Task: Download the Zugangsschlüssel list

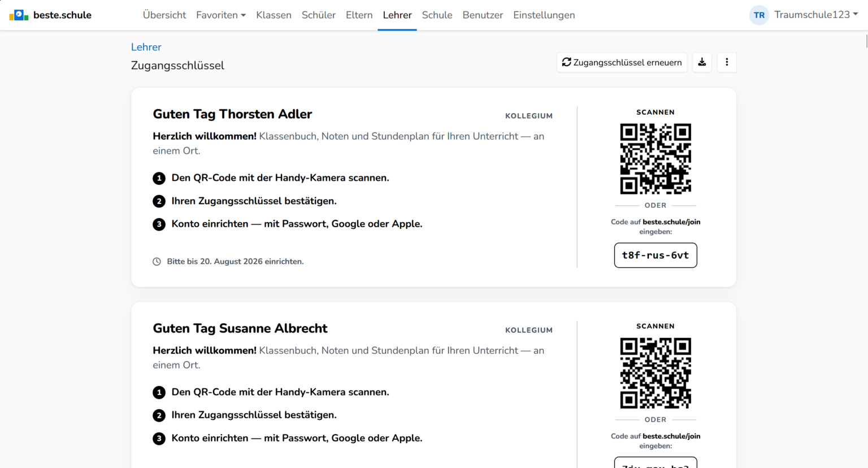Action: tap(702, 62)
